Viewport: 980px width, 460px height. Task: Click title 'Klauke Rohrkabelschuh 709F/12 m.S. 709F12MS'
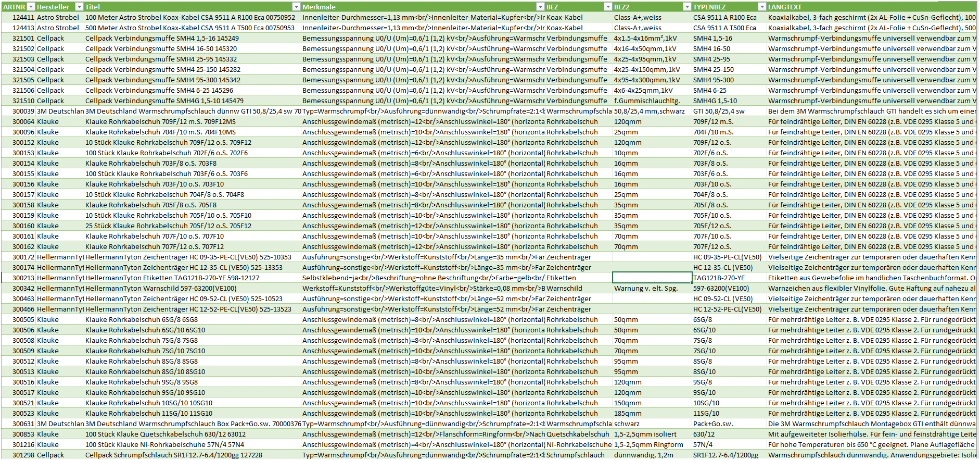(193, 121)
